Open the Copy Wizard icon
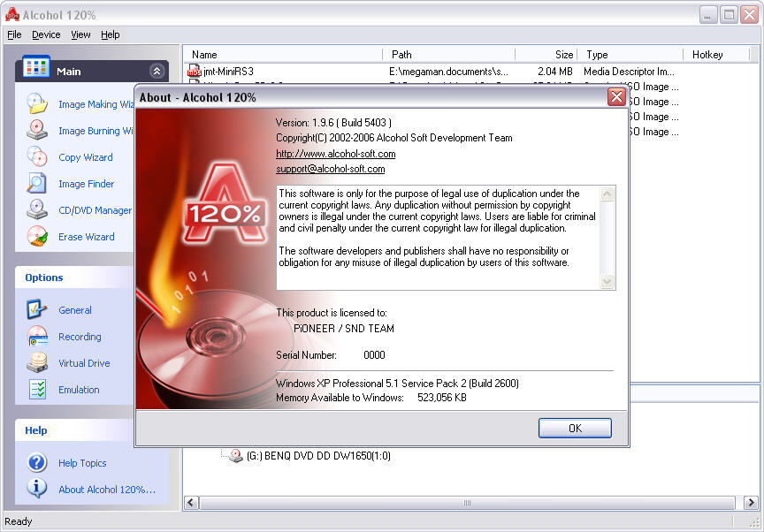764x532 pixels. tap(37, 157)
